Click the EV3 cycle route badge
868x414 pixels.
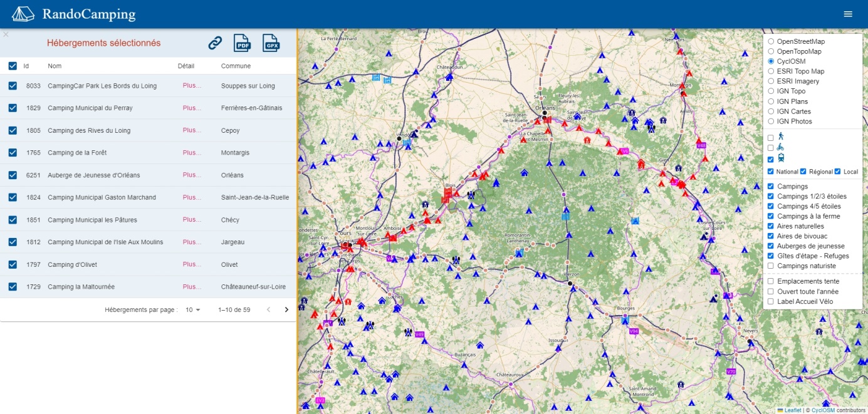[x=320, y=400]
